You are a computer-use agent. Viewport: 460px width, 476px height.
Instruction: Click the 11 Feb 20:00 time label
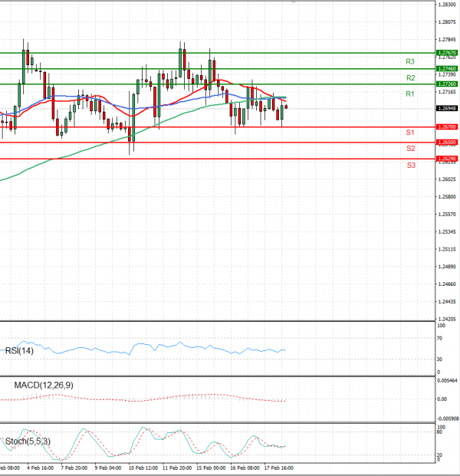pyautogui.click(x=177, y=468)
